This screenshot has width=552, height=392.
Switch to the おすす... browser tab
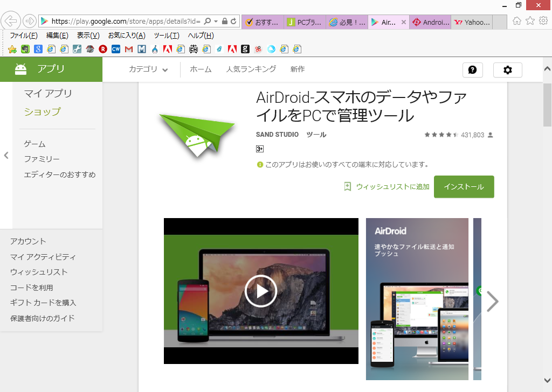[263, 22]
